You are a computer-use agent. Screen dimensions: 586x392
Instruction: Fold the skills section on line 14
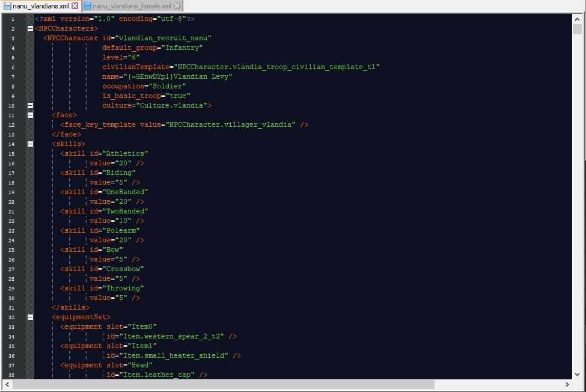[30, 144]
